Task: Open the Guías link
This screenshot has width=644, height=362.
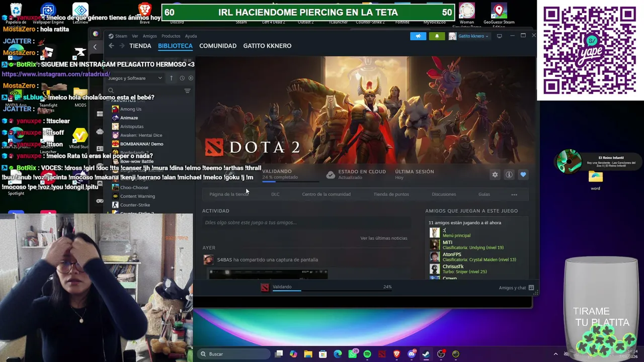Action: pyautogui.click(x=484, y=194)
